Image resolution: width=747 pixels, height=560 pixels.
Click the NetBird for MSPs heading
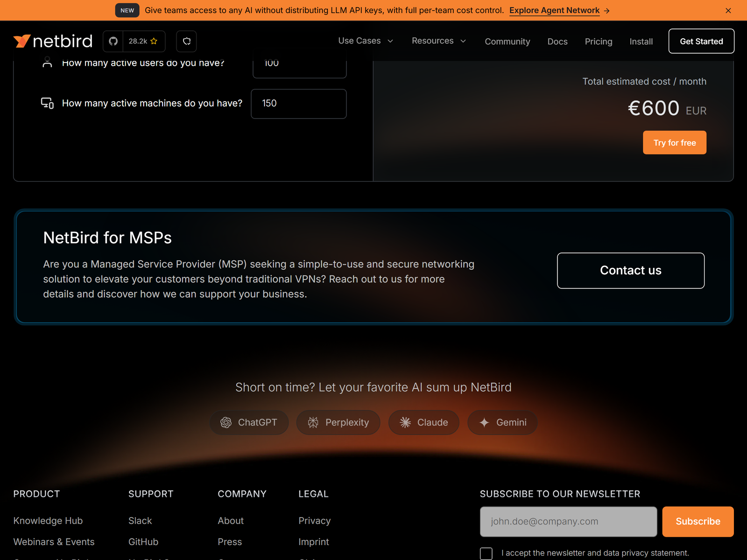[107, 238]
